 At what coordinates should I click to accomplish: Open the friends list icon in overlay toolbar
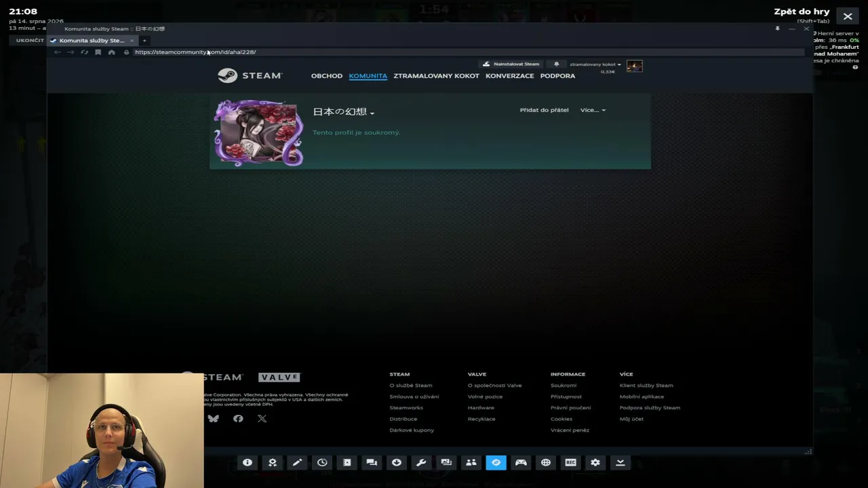coord(471,462)
